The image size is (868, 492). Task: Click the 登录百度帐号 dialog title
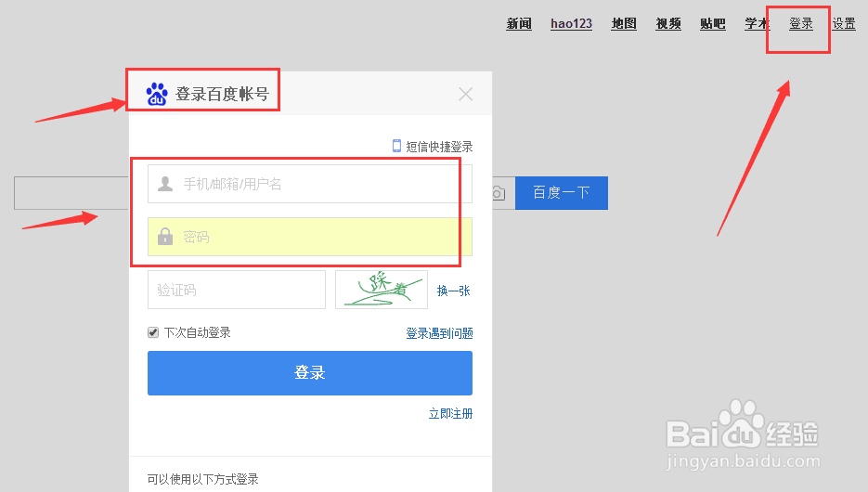pyautogui.click(x=222, y=94)
